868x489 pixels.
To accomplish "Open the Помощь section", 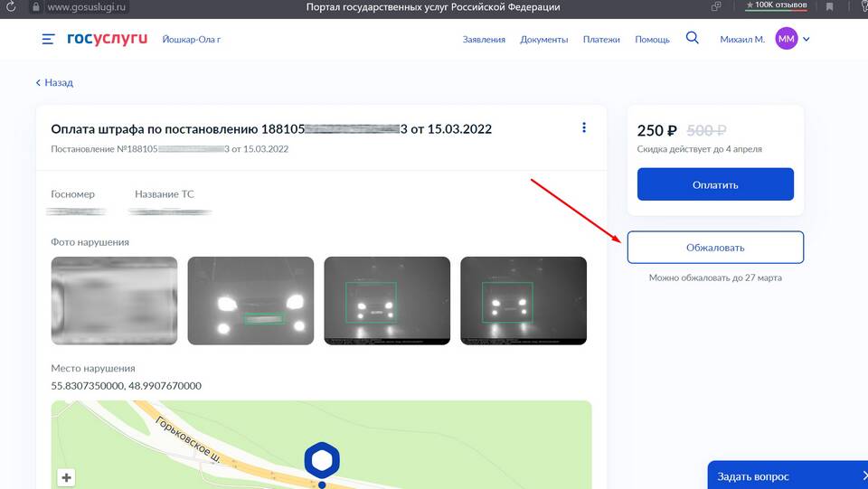I will coord(652,40).
